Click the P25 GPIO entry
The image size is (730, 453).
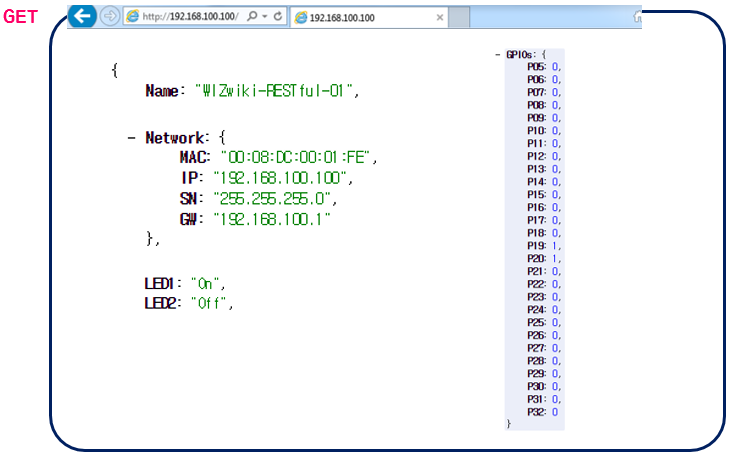click(x=544, y=322)
